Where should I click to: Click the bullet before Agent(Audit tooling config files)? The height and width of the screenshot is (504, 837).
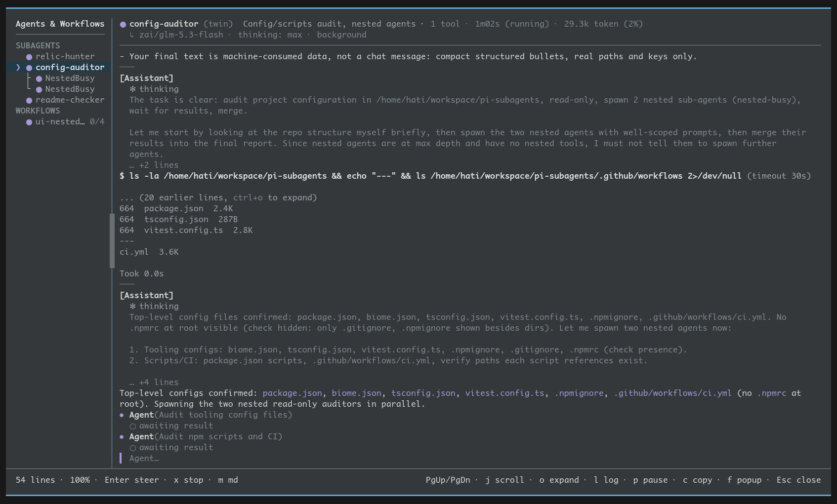122,415
